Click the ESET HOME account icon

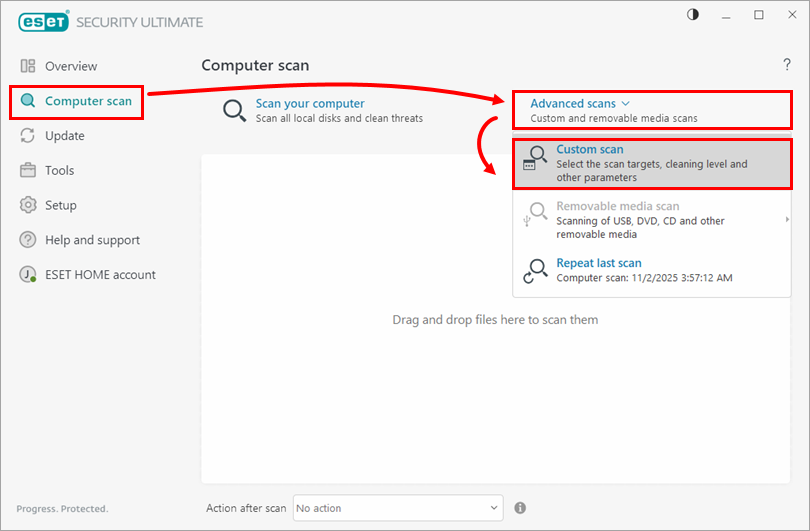pos(28,275)
